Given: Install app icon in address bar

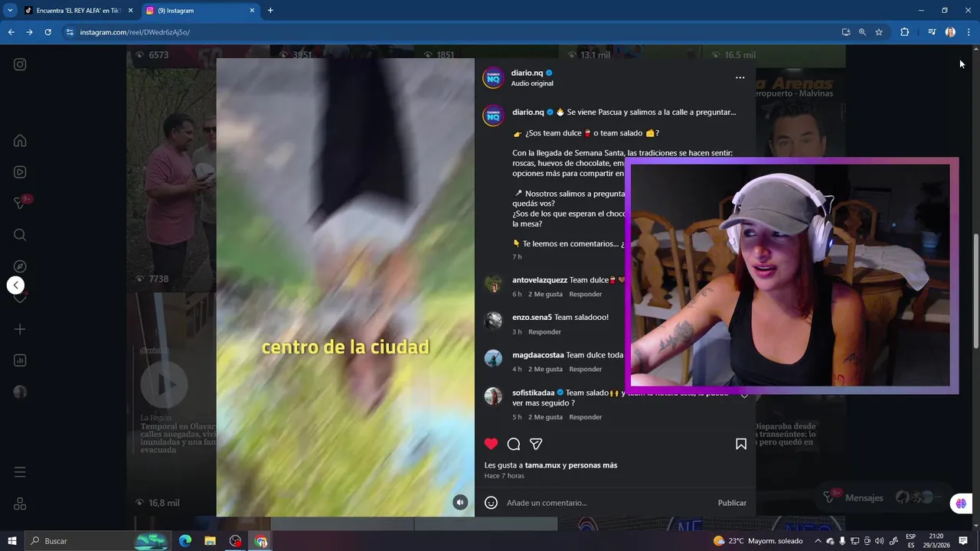Looking at the screenshot, I should (846, 32).
